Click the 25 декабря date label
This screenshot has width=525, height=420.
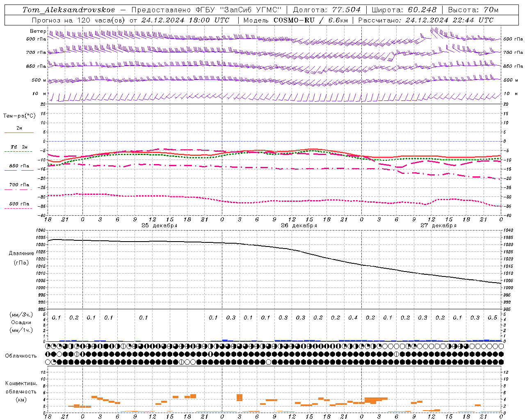point(159,226)
